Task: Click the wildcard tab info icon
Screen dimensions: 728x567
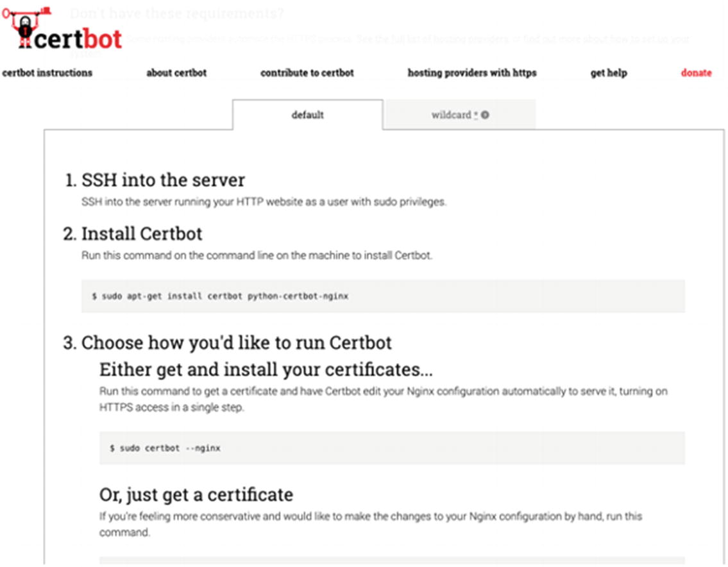Action: [x=485, y=115]
